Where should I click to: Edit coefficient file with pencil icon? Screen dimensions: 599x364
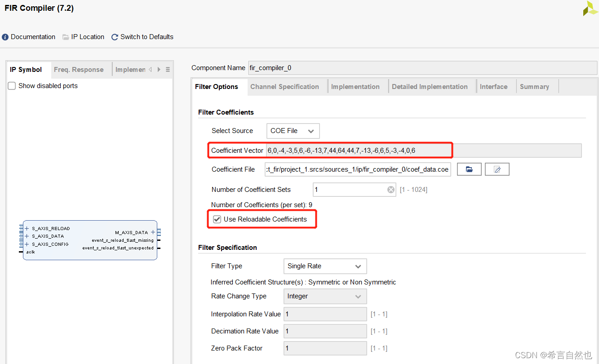497,169
